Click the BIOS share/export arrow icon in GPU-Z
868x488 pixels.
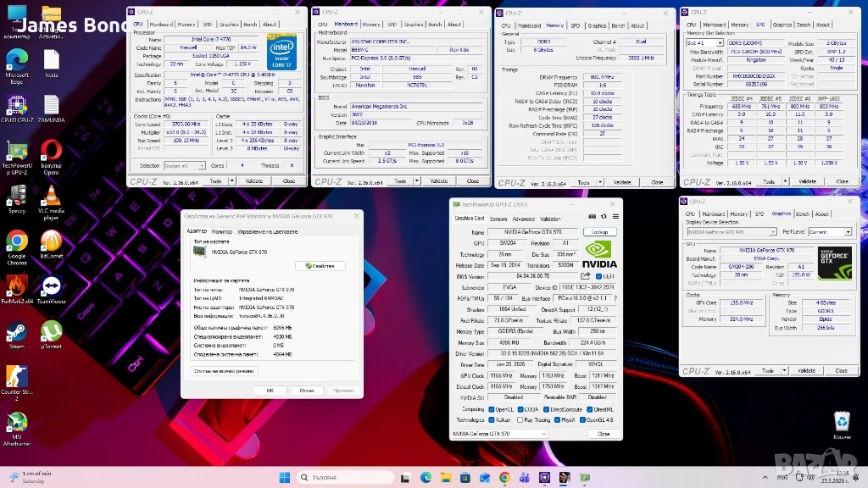tap(585, 276)
